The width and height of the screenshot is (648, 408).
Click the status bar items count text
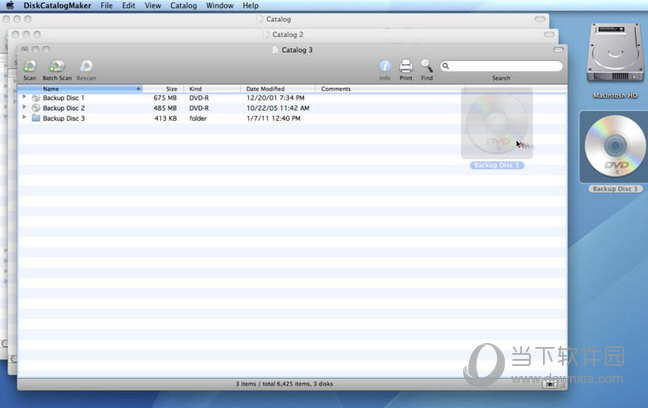click(284, 384)
